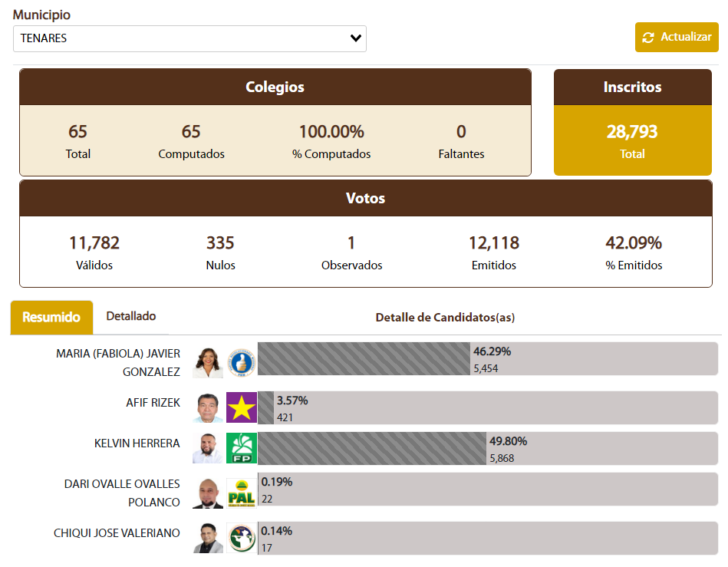Image resolution: width=728 pixels, height=567 pixels.
Task: Click the purple star party logo
Action: [242, 407]
